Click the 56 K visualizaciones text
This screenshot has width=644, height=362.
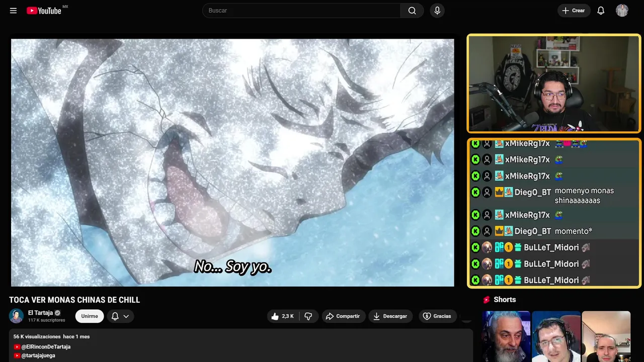point(37,336)
